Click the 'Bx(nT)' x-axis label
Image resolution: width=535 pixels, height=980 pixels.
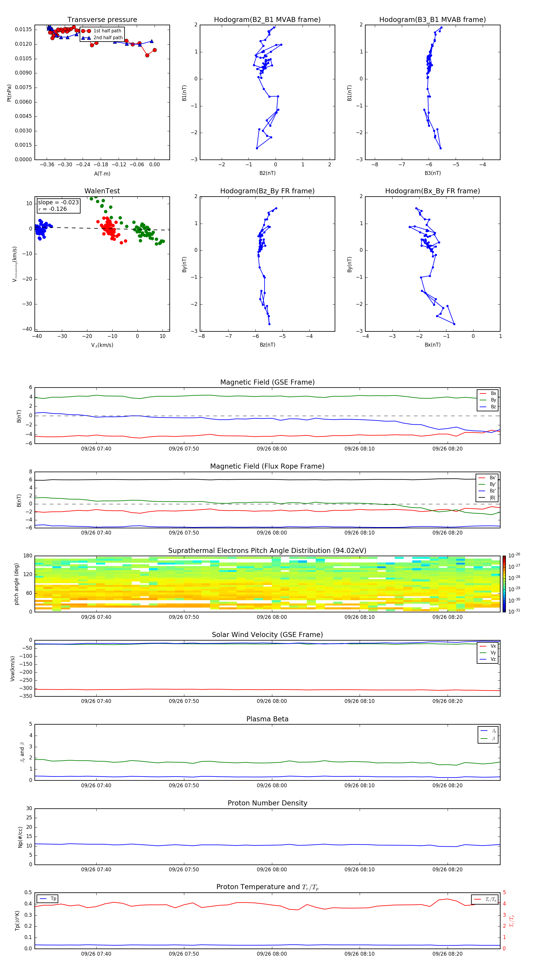432,345
